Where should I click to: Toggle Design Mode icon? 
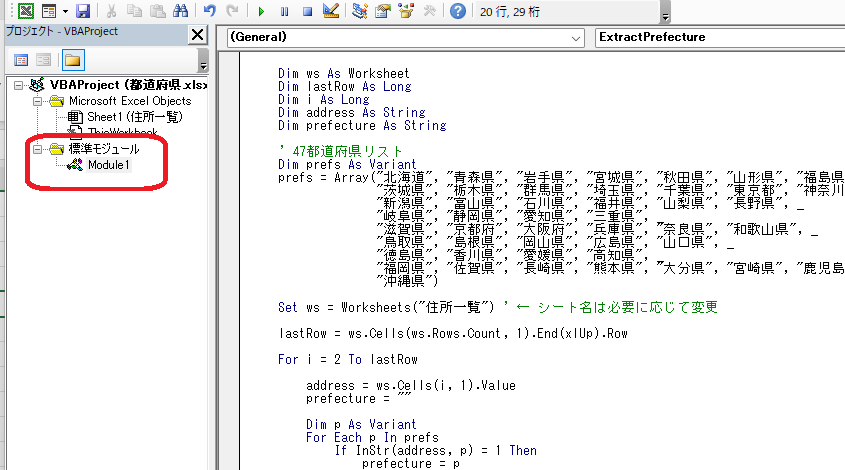click(331, 11)
